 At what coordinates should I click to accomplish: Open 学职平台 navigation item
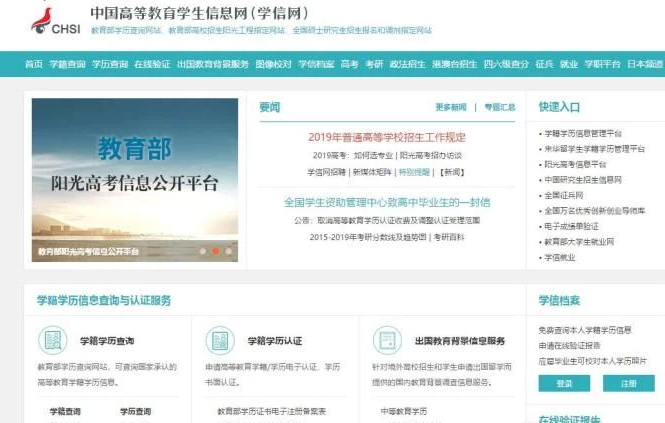click(x=602, y=64)
